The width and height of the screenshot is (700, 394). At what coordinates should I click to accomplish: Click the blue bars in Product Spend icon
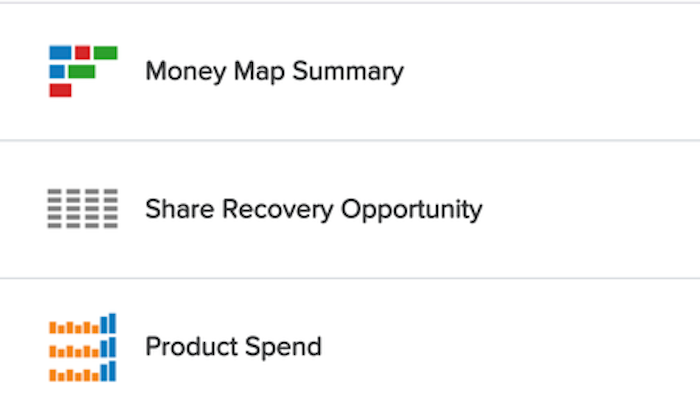(x=108, y=347)
